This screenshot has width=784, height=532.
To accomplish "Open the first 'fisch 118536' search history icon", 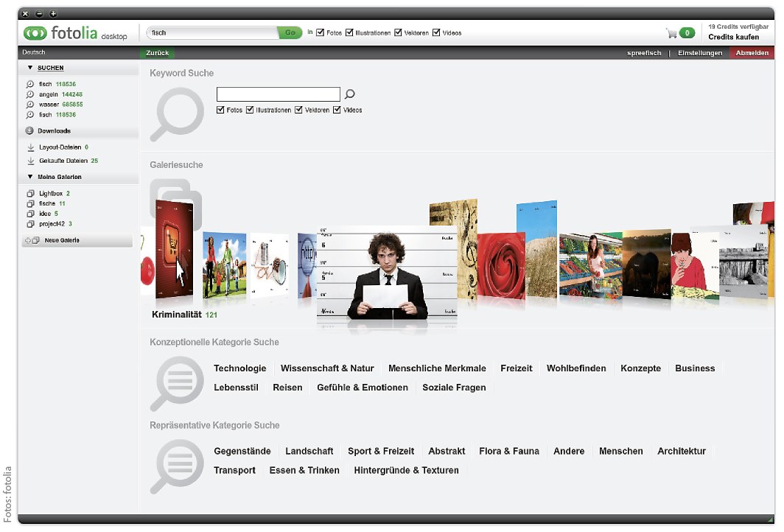I will click(30, 84).
